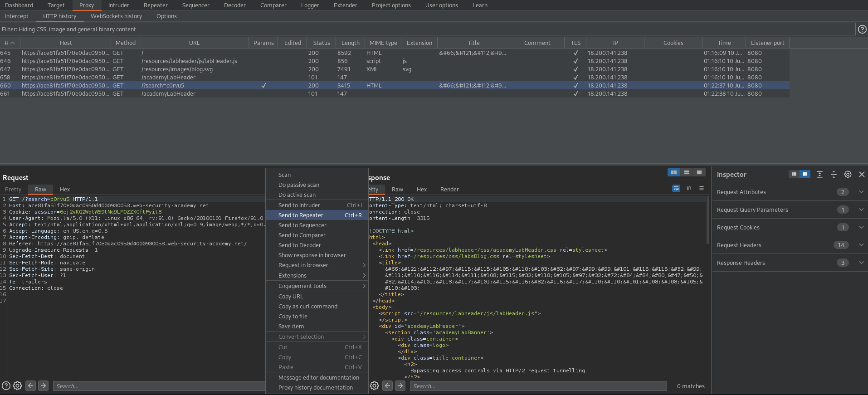Image resolution: width=868 pixels, height=395 pixels.
Task: Open the Intruder main tab
Action: (x=119, y=5)
